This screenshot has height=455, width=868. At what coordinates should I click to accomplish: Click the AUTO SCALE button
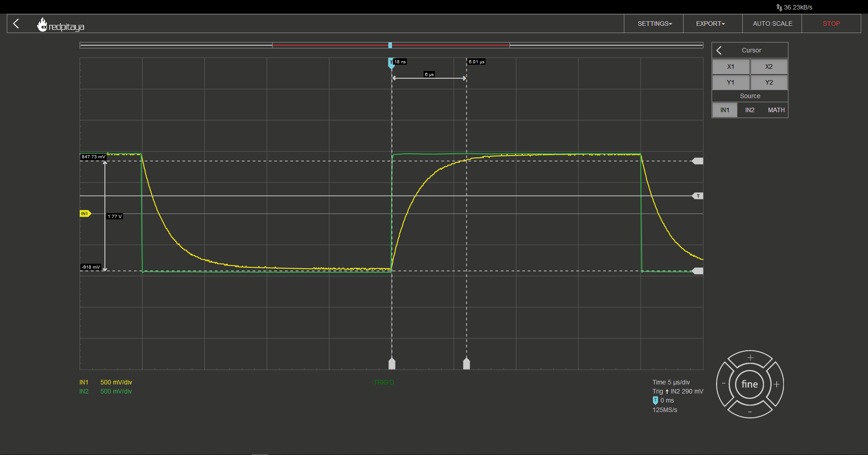pyautogui.click(x=772, y=24)
